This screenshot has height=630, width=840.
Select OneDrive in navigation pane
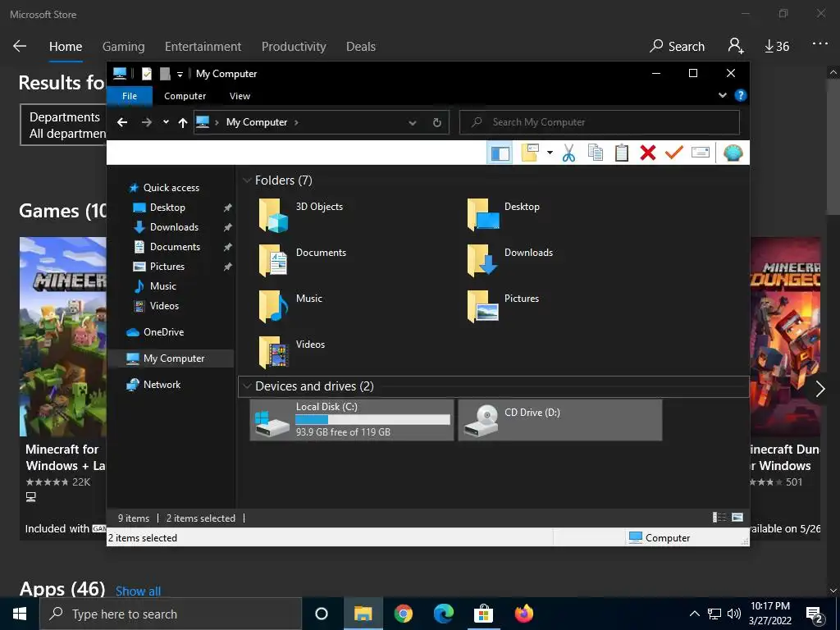pos(163,332)
